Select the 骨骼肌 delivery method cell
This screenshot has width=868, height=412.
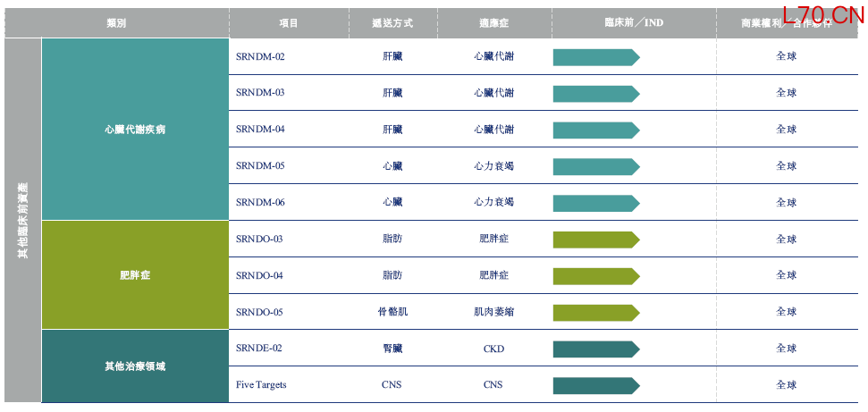[x=392, y=312]
